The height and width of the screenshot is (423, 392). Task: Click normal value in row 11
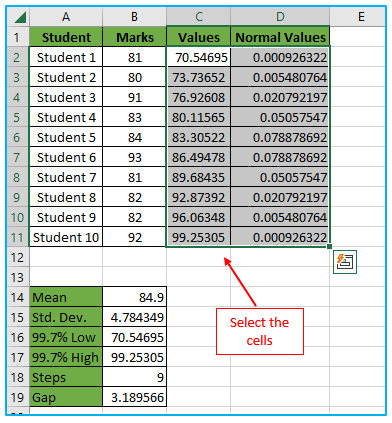pos(280,237)
